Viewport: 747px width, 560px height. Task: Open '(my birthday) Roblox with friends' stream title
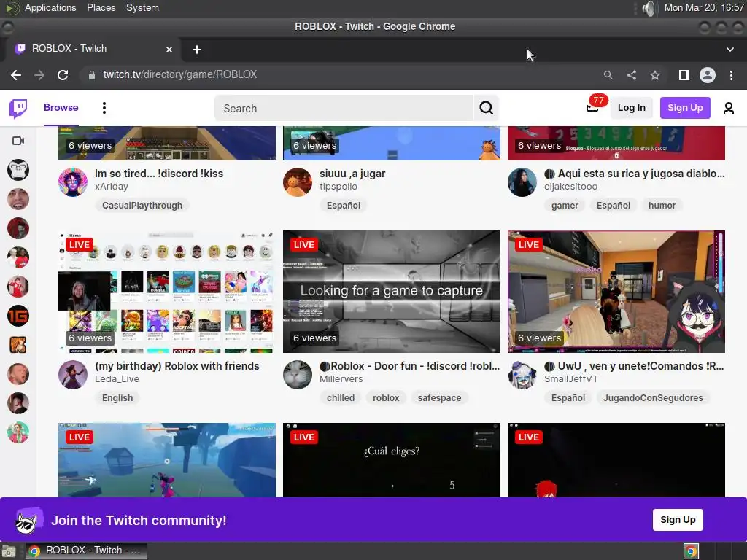point(177,366)
